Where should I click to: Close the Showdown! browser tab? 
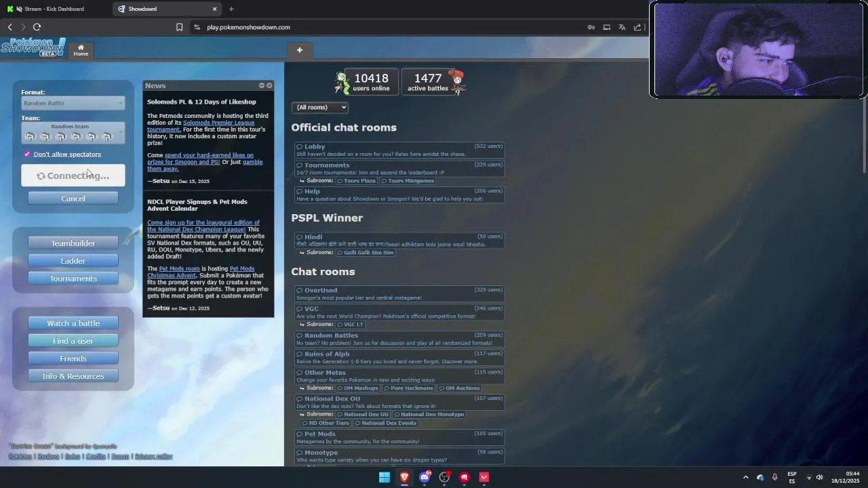[215, 9]
